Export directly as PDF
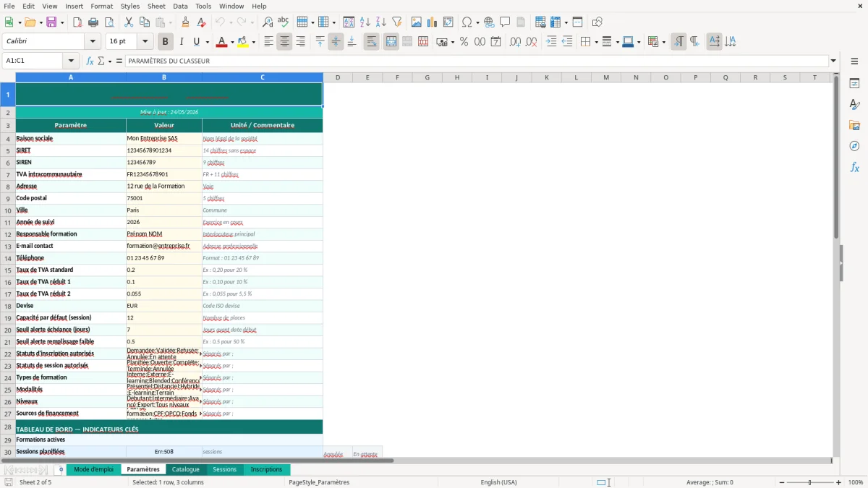The height and width of the screenshot is (488, 868). pyautogui.click(x=77, y=22)
